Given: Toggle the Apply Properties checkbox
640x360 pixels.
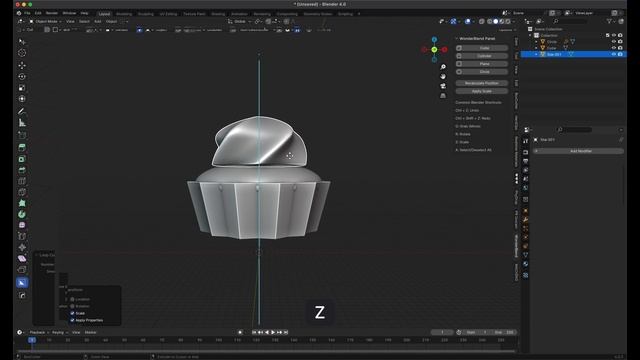Looking at the screenshot, I should click(72, 320).
